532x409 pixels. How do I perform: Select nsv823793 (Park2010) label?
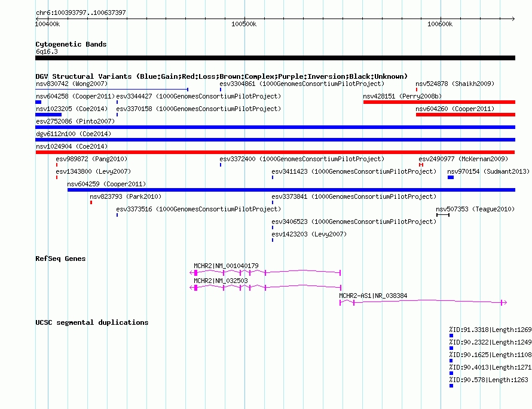coord(126,196)
